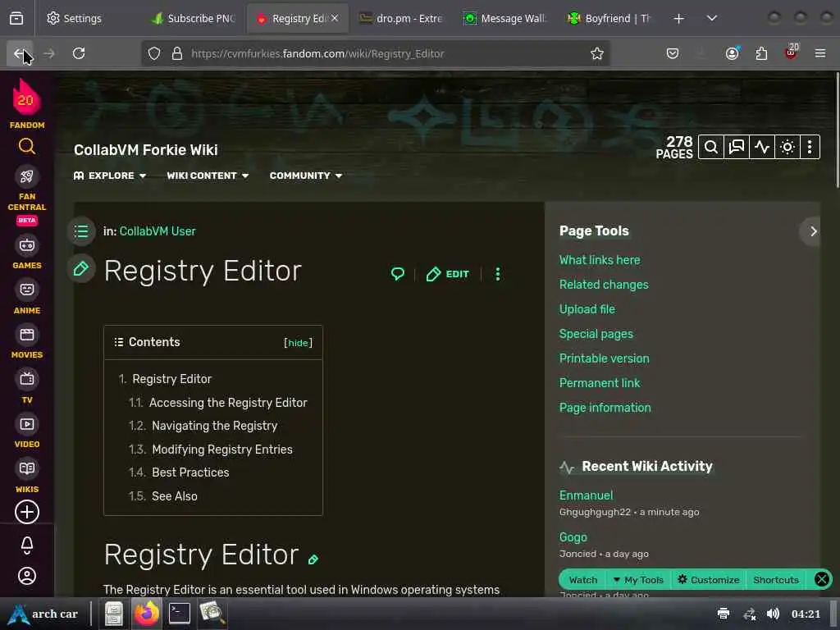Screen dimensions: 840x630
Task: Switch to the Subscribe PNG tab
Action: click(x=194, y=18)
